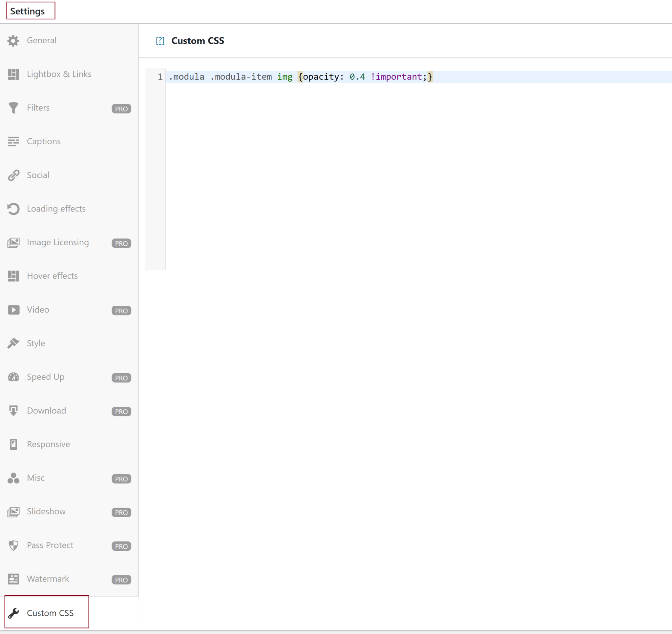Click the Captions lines icon
The image size is (672, 634).
point(13,141)
